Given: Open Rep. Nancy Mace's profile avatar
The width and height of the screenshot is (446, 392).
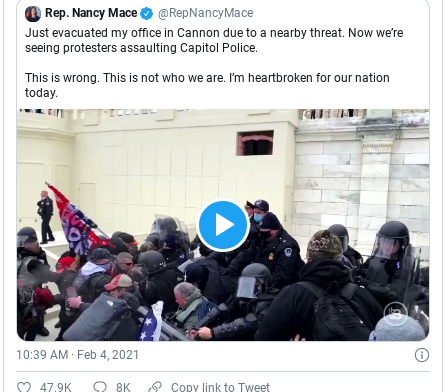Looking at the screenshot, I should click(x=33, y=14).
